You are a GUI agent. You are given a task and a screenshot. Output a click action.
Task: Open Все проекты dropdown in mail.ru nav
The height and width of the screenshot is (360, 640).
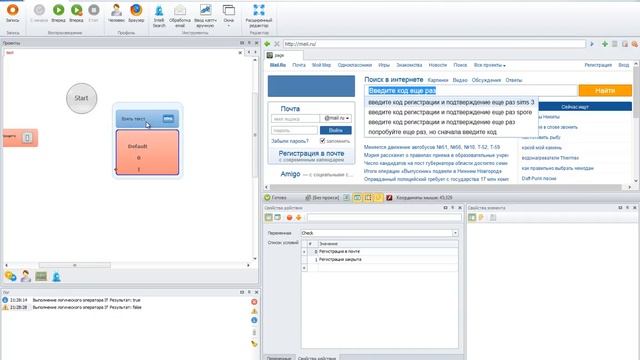(x=489, y=65)
